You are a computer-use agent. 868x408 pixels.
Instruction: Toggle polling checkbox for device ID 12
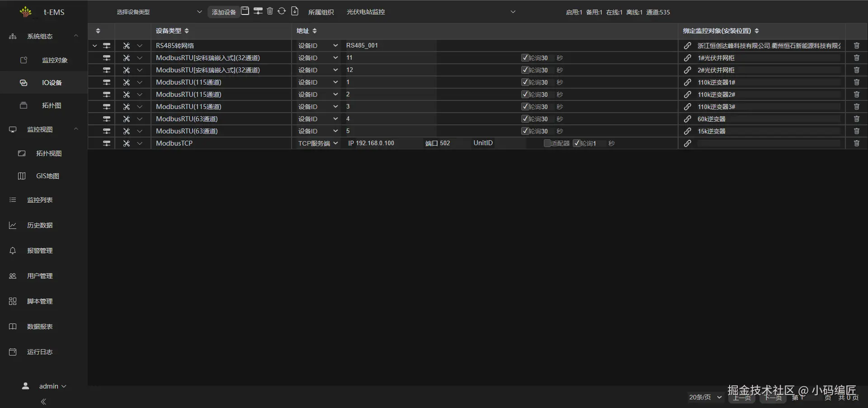(x=525, y=70)
